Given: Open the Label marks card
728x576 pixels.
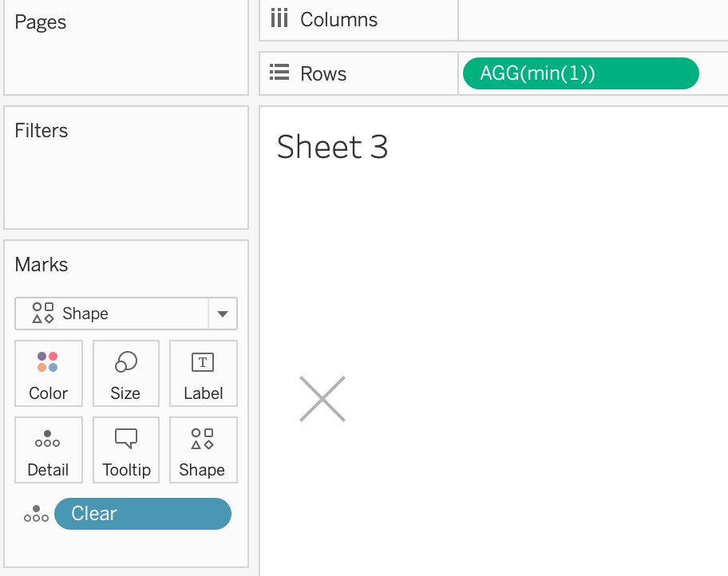Looking at the screenshot, I should point(204,373).
